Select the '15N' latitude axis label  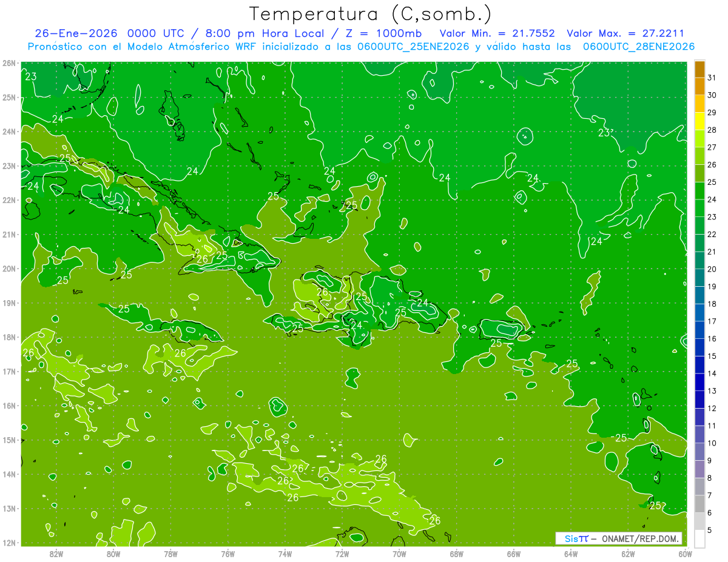[x=9, y=440]
